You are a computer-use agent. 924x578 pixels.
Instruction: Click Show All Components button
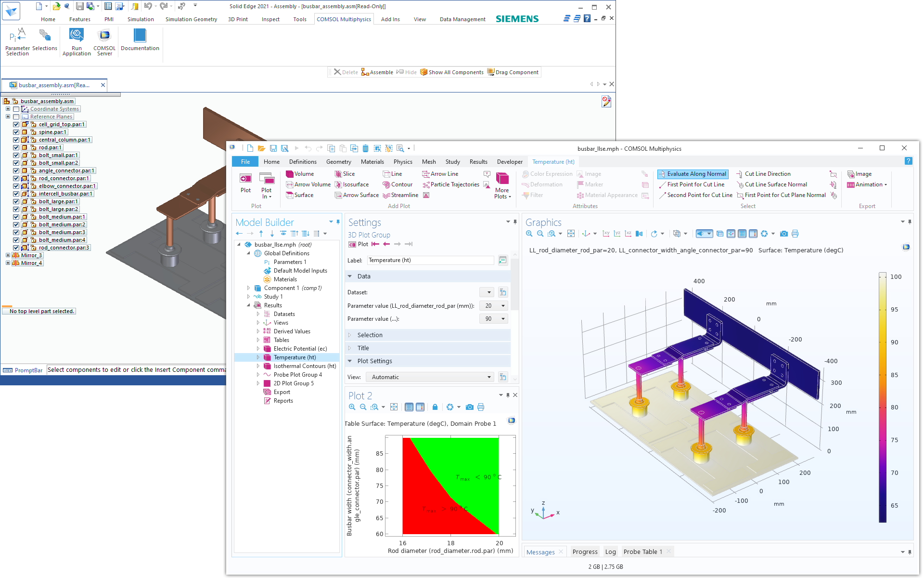pyautogui.click(x=451, y=72)
